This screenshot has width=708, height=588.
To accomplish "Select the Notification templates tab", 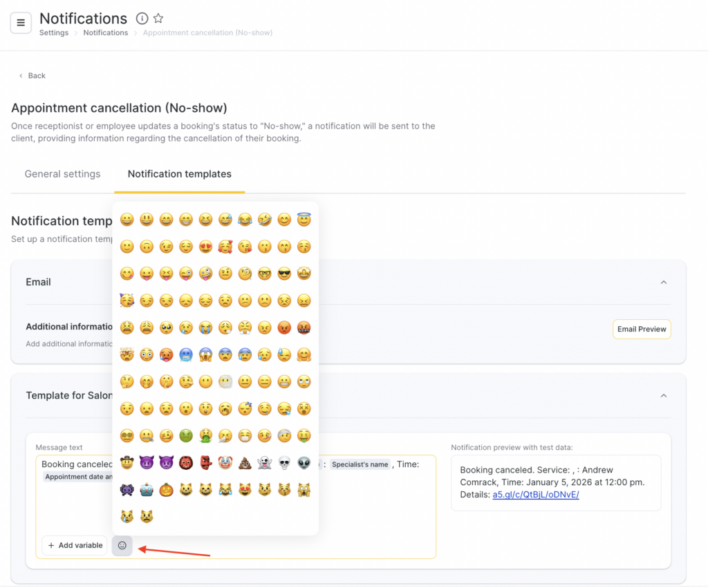I will [x=180, y=174].
